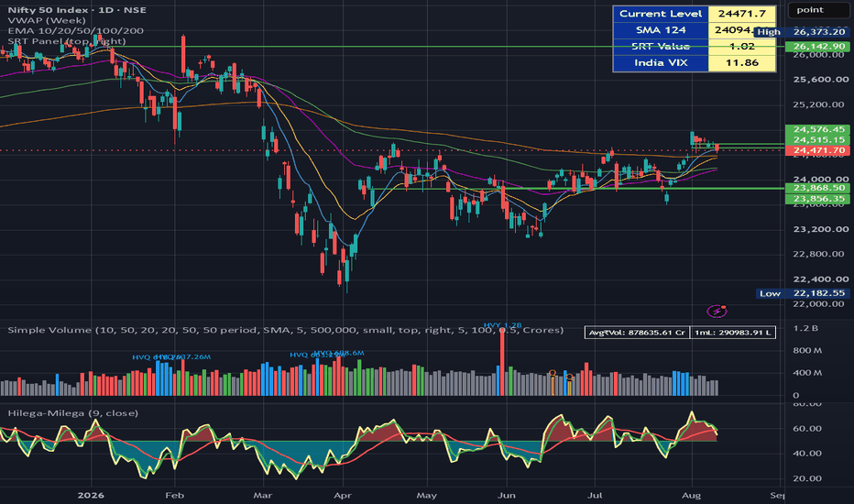Click the 'India VIX' table cell
854x504 pixels.
pyautogui.click(x=661, y=62)
